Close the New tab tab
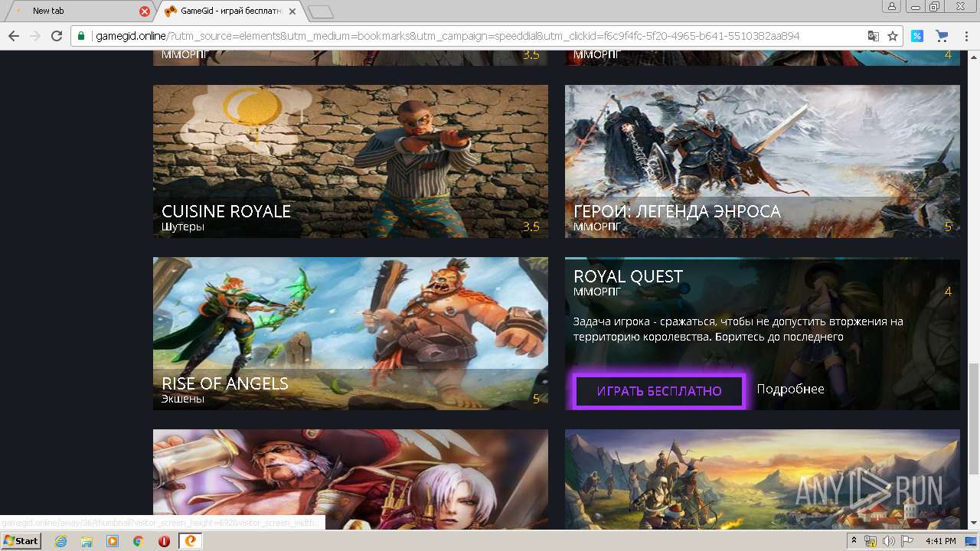 (145, 11)
